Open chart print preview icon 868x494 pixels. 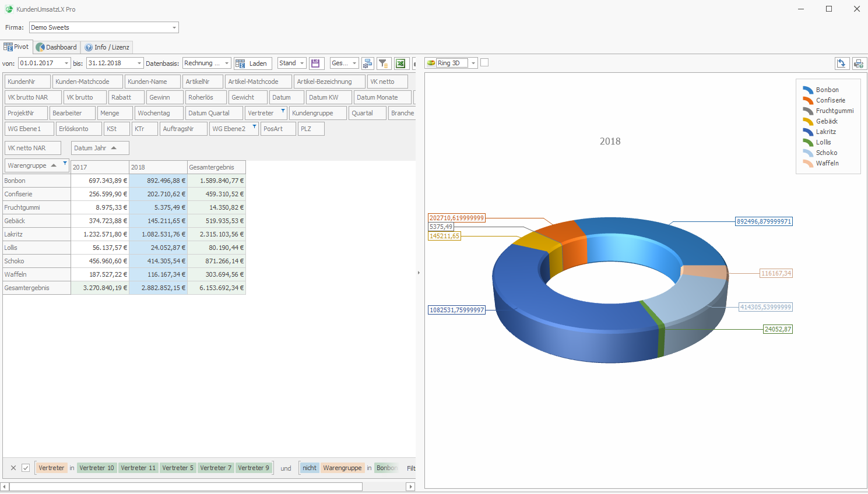pos(859,63)
